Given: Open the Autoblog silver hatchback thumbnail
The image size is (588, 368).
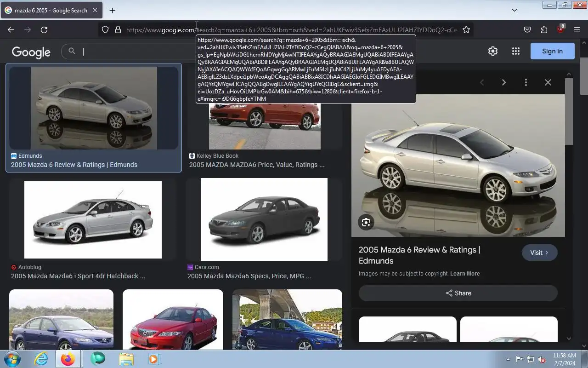Looking at the screenshot, I should coord(93,219).
